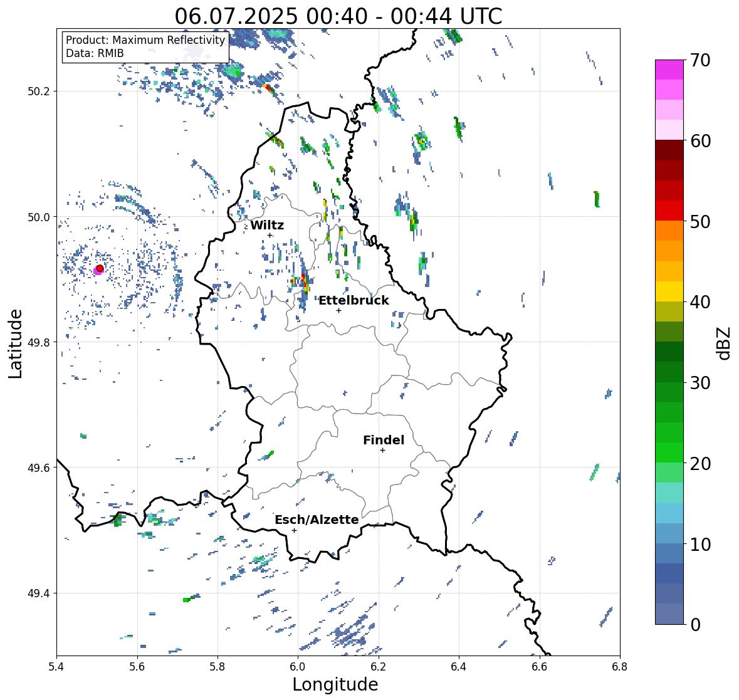This screenshot has height=700, width=739.
Task: Click the yellow colorbar segment above 40
Action: [x=669, y=291]
